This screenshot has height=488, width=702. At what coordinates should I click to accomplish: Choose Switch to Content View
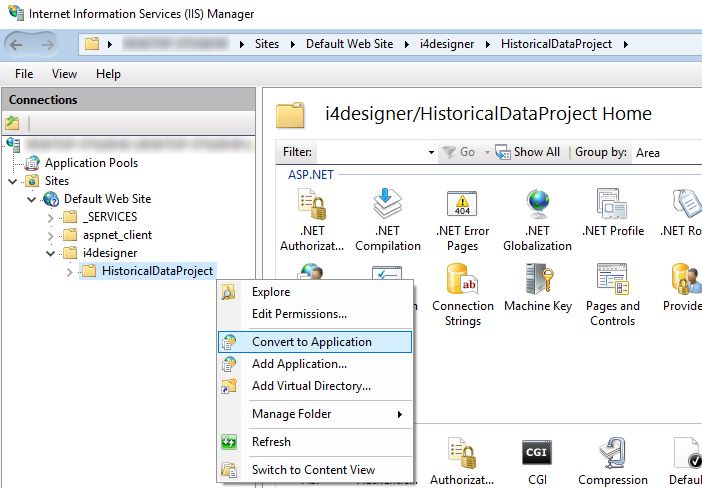click(x=315, y=470)
